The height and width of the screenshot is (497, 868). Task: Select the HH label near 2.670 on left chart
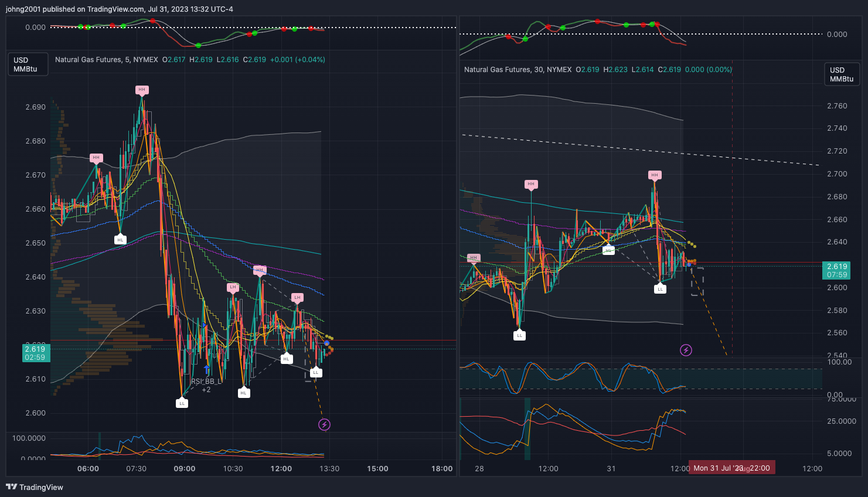[x=96, y=158]
